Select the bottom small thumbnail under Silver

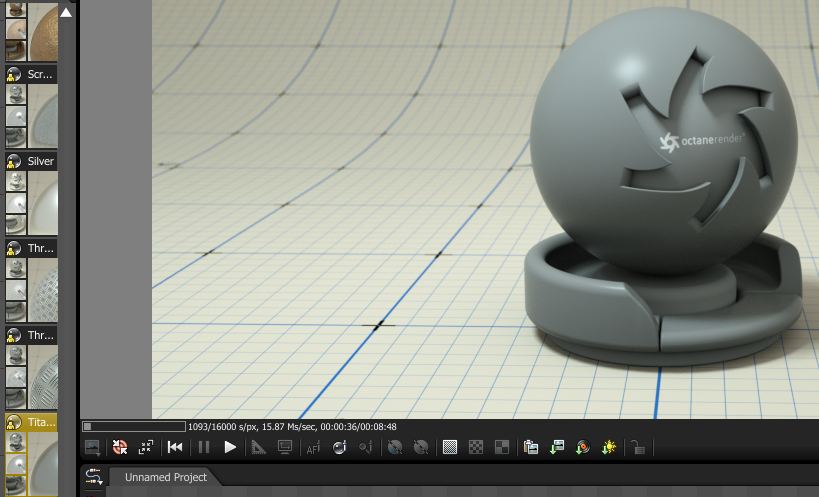(16, 224)
